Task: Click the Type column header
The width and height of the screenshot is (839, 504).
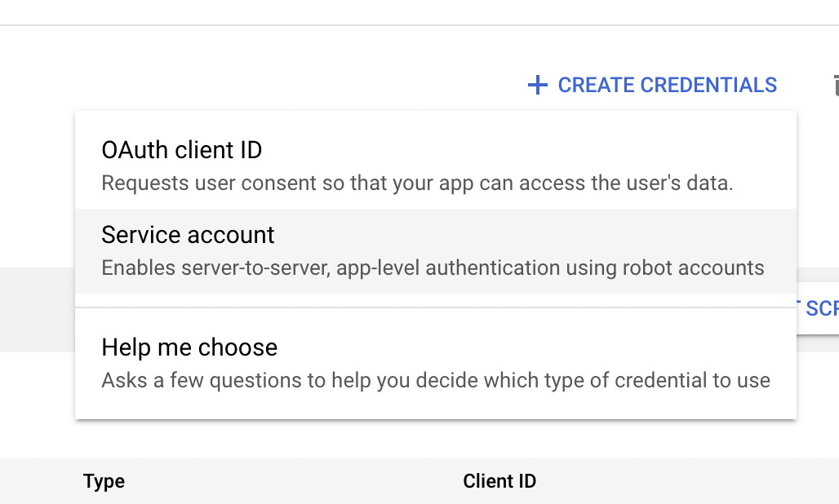Action: pyautogui.click(x=104, y=481)
